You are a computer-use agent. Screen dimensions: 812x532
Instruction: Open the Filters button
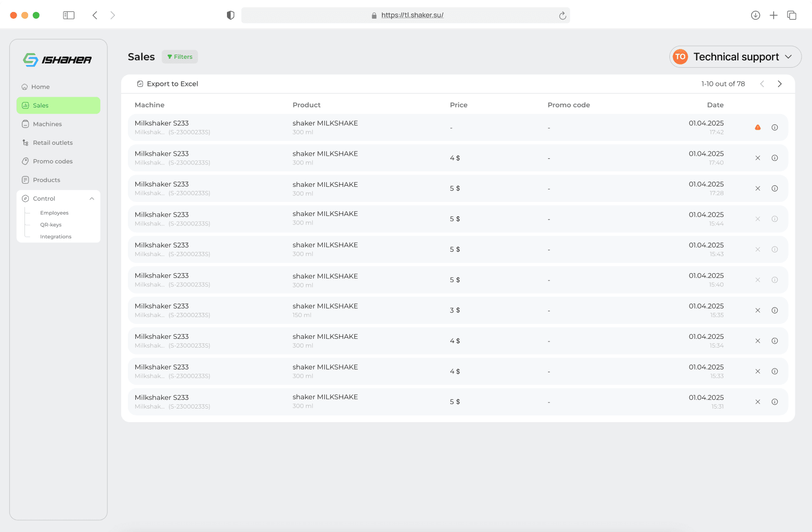[180, 57]
